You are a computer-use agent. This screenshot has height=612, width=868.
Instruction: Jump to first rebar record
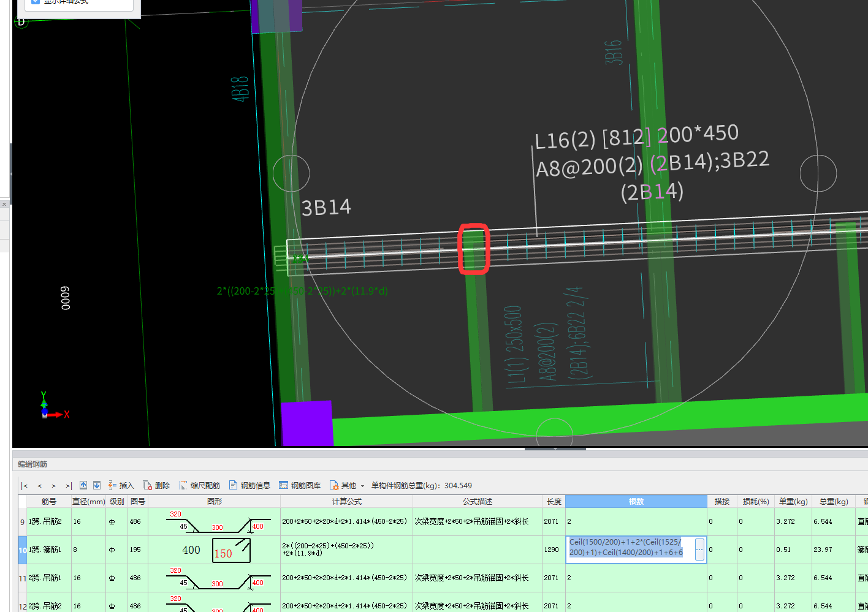click(x=25, y=486)
